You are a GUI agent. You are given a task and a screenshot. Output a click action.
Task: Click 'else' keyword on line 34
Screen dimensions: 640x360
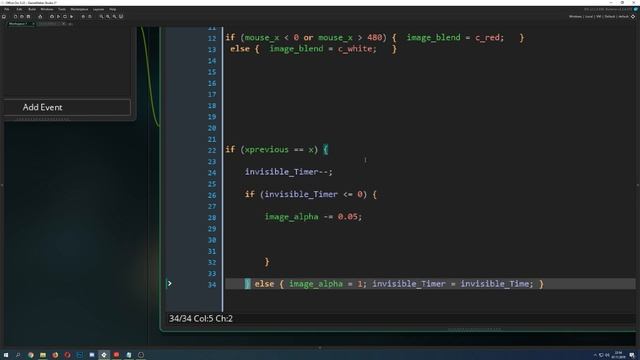point(264,284)
